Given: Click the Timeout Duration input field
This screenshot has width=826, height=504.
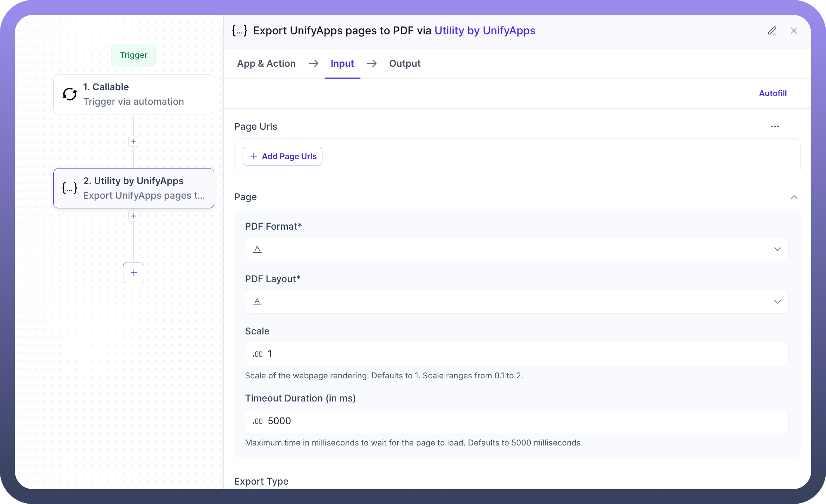Looking at the screenshot, I should pos(522,421).
